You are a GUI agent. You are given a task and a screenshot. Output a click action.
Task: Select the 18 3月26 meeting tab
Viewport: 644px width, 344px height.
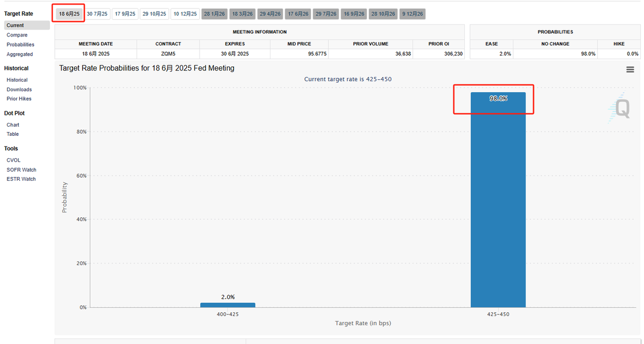point(243,14)
